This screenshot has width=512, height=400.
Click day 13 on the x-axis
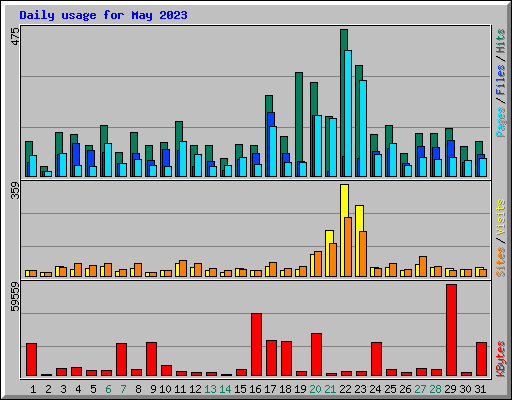pyautogui.click(x=210, y=389)
